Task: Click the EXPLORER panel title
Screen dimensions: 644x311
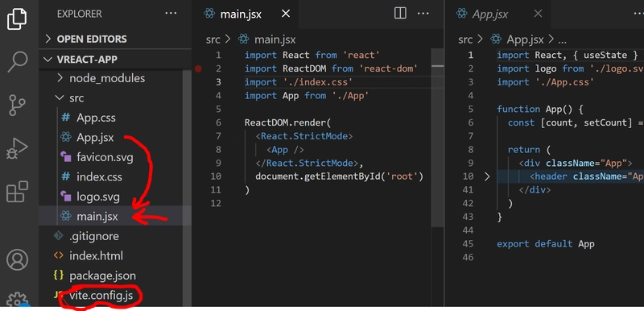Action: click(80, 14)
